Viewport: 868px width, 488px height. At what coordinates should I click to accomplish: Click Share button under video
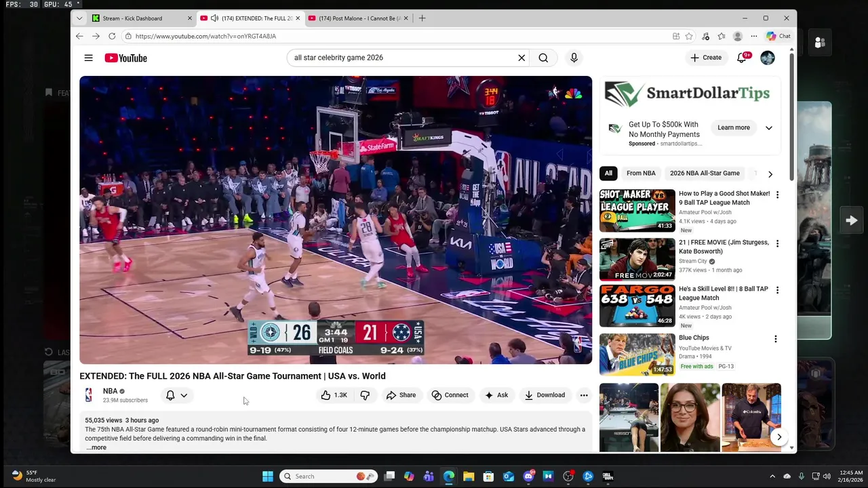pyautogui.click(x=401, y=395)
